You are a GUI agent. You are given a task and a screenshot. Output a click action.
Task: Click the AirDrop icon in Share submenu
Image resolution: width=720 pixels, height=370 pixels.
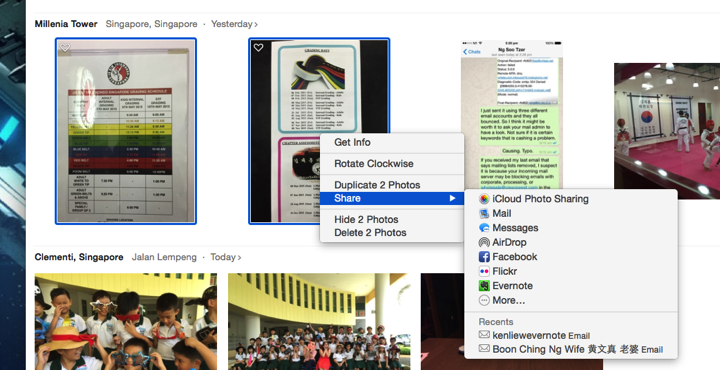pyautogui.click(x=484, y=242)
